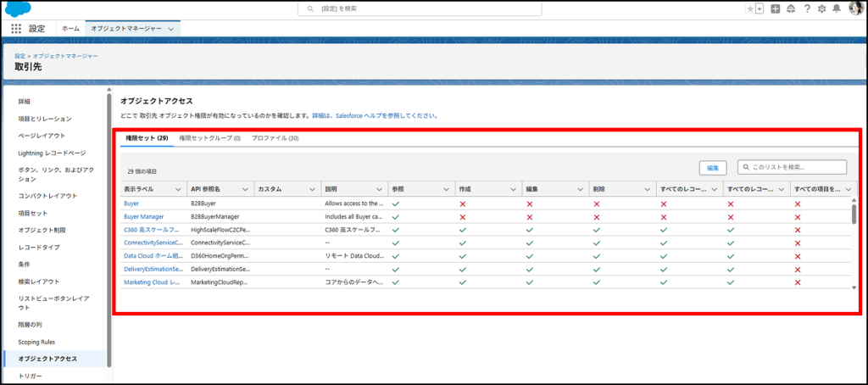868x385 pixels.
Task: Open ページレイアウト in sidebar
Action: (x=42, y=136)
